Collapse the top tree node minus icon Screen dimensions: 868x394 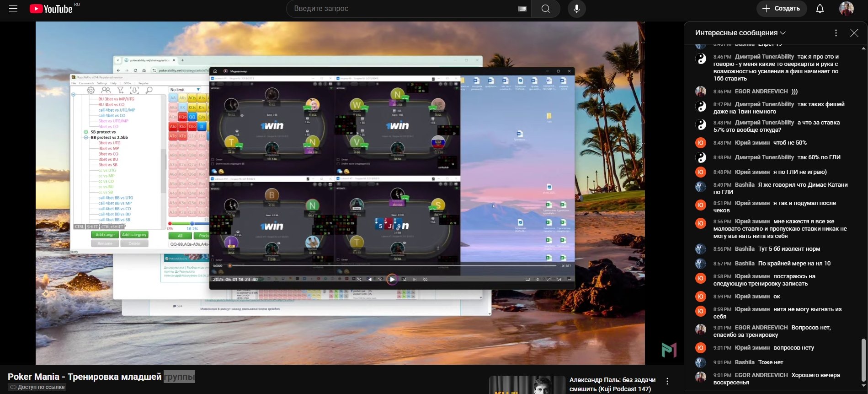pos(73,94)
